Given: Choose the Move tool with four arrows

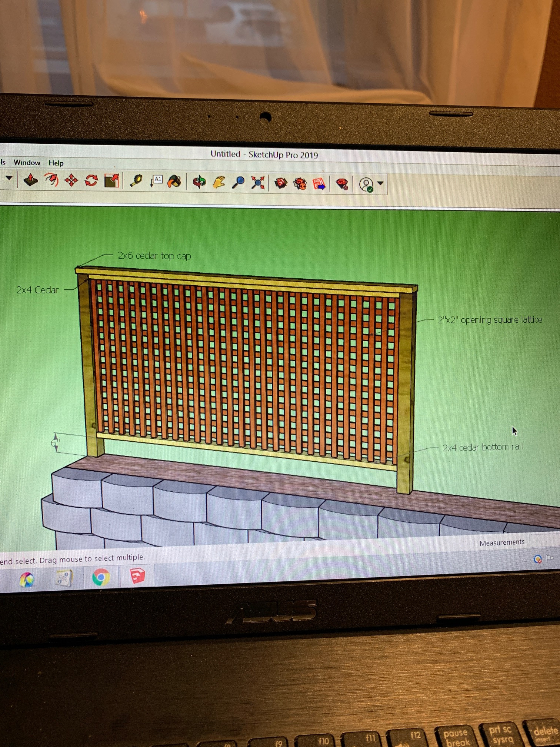Looking at the screenshot, I should (71, 180).
